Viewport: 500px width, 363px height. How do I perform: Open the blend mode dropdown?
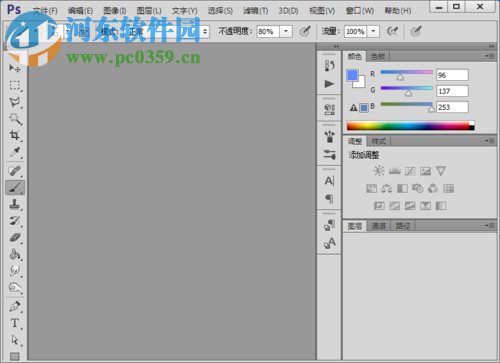point(167,32)
